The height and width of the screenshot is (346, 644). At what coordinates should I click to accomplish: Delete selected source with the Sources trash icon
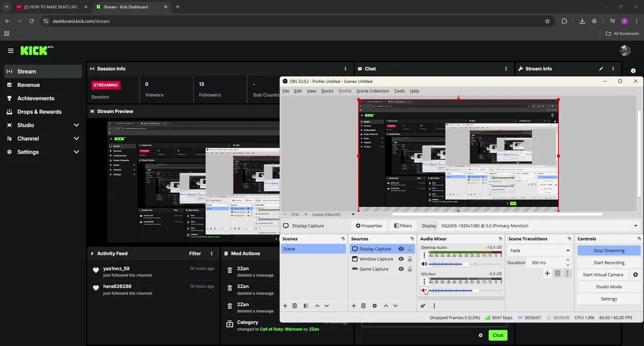[x=364, y=306]
